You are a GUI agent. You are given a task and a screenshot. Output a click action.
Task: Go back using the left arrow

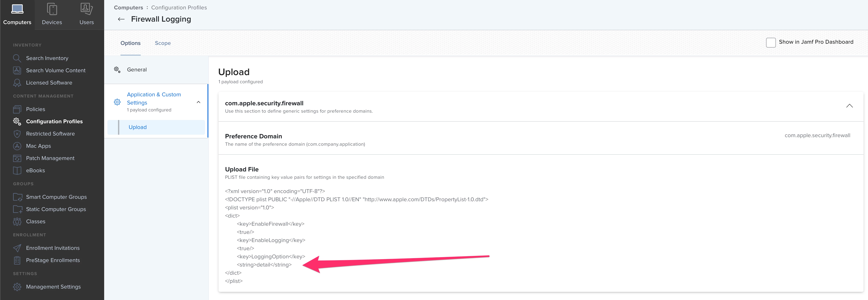[121, 19]
